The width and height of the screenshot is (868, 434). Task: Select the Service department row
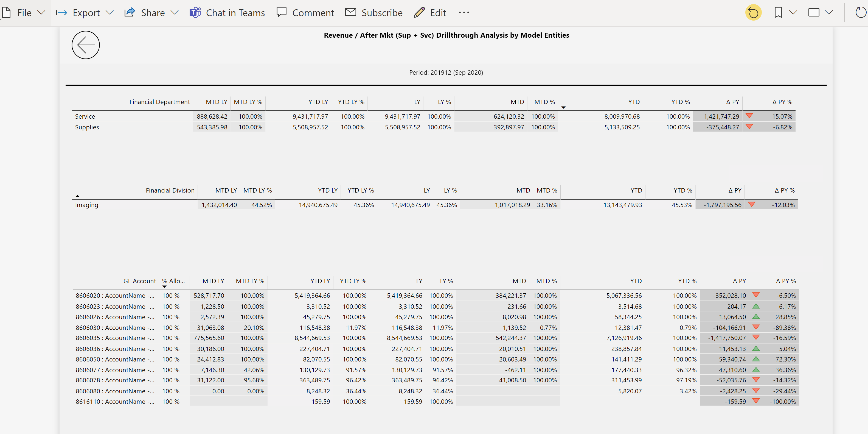(434, 116)
